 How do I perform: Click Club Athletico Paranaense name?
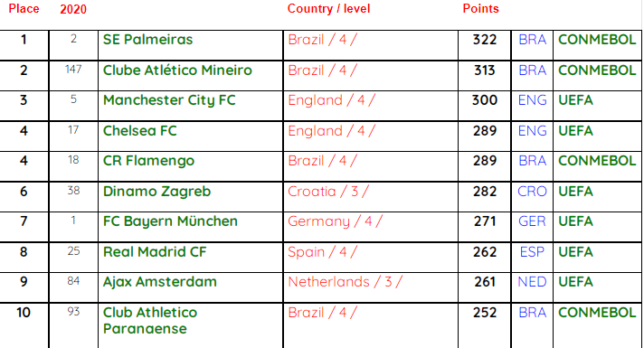(x=150, y=321)
